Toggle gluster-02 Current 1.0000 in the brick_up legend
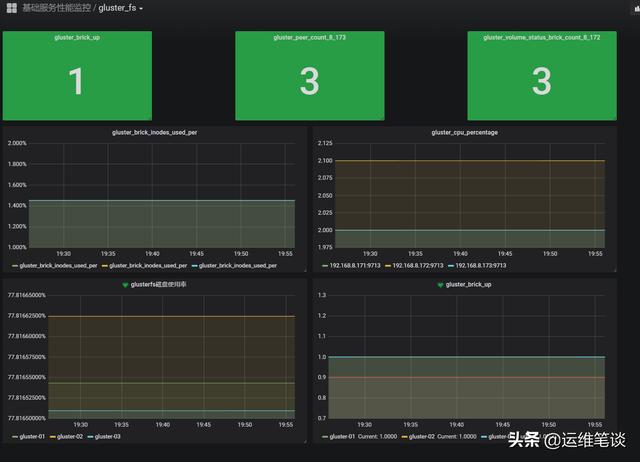640x462 pixels. click(442, 437)
